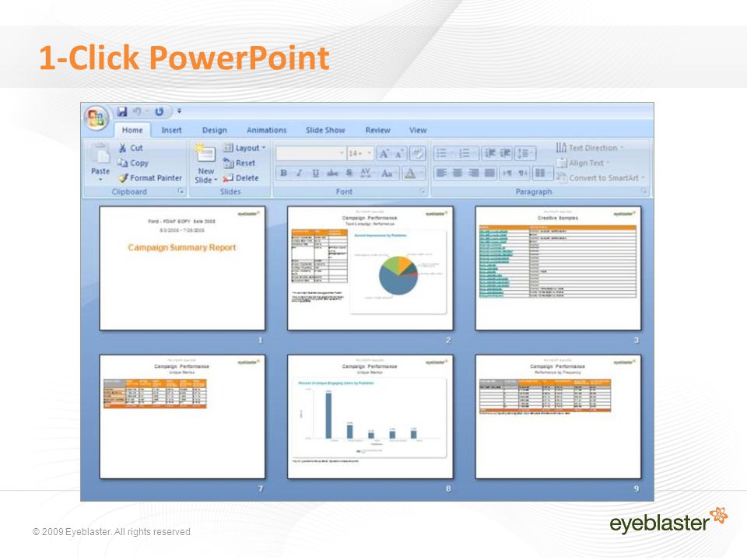The height and width of the screenshot is (560, 747).
Task: Click the Cut scissors button
Action: (131, 148)
